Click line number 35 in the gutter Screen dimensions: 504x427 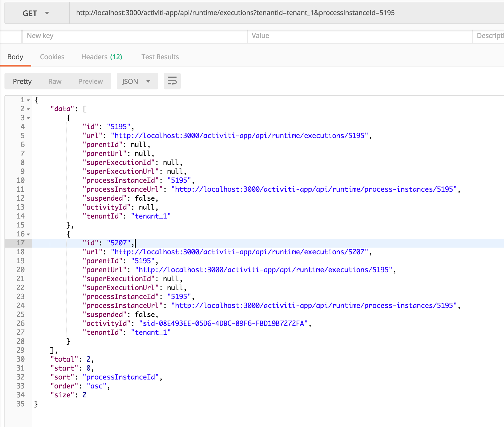(20, 404)
